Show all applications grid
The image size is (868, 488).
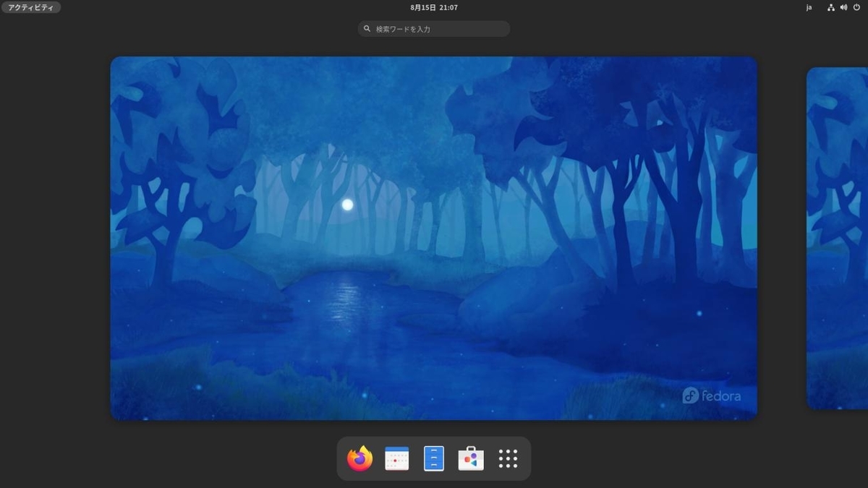(508, 458)
